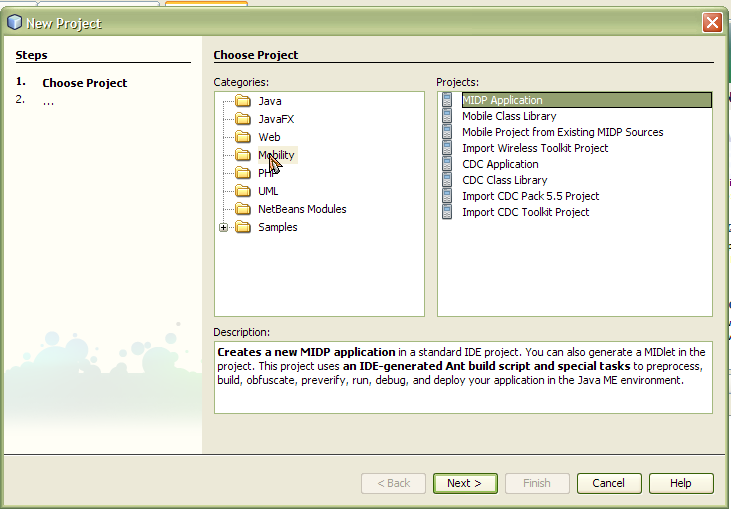731x509 pixels.
Task: Select the UML category
Action: tap(268, 191)
